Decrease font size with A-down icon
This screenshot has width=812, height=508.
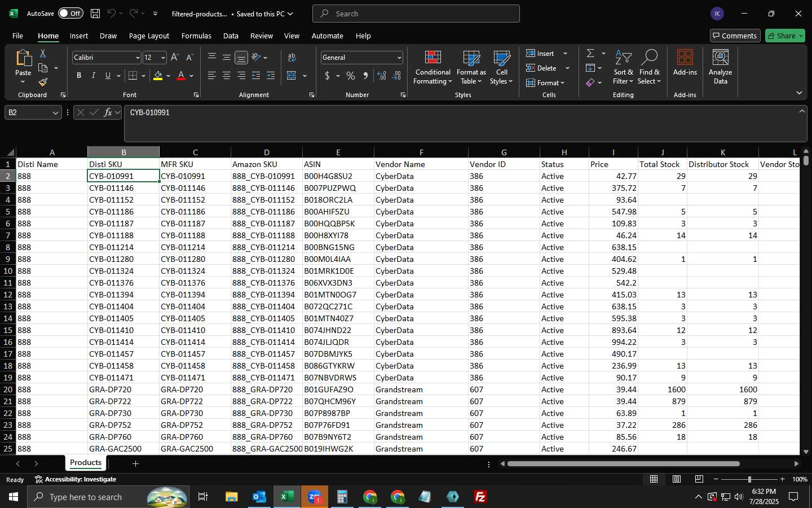[x=189, y=57]
